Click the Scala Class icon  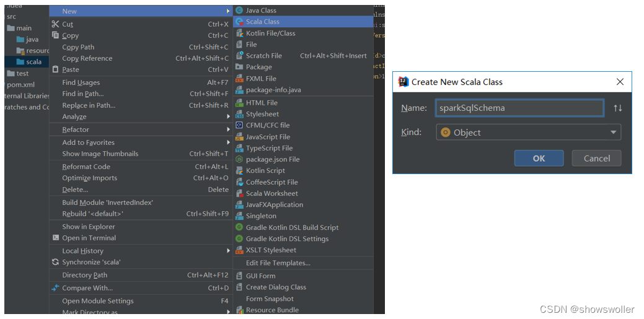239,22
